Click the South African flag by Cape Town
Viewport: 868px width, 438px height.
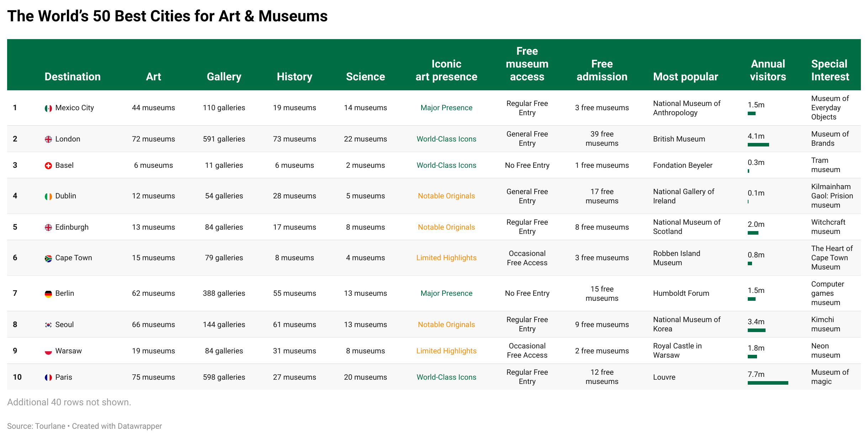pyautogui.click(x=48, y=258)
